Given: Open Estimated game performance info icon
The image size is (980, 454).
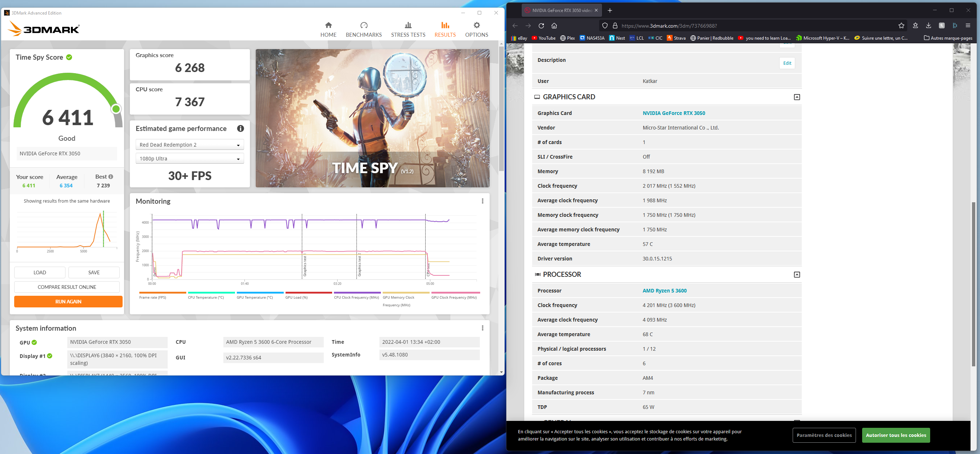Looking at the screenshot, I should [x=240, y=129].
